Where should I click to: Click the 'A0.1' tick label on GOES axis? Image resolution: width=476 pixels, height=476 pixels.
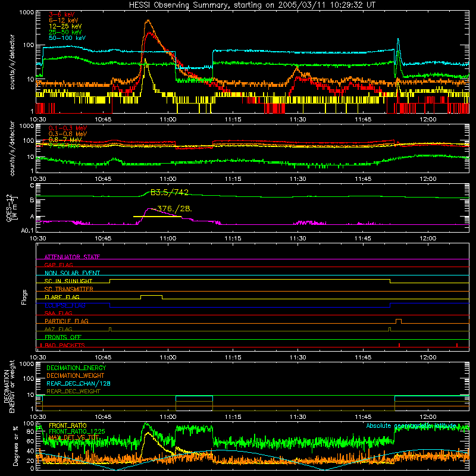coord(27,231)
